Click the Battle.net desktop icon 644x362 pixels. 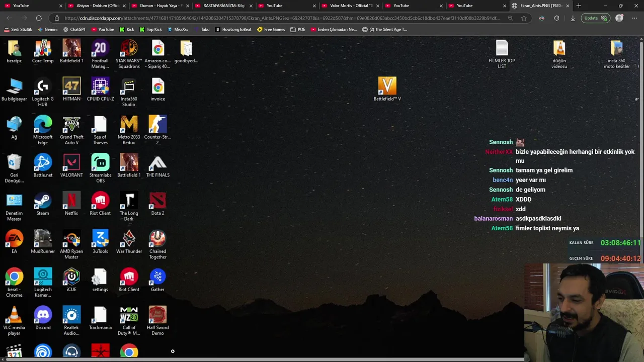click(43, 166)
